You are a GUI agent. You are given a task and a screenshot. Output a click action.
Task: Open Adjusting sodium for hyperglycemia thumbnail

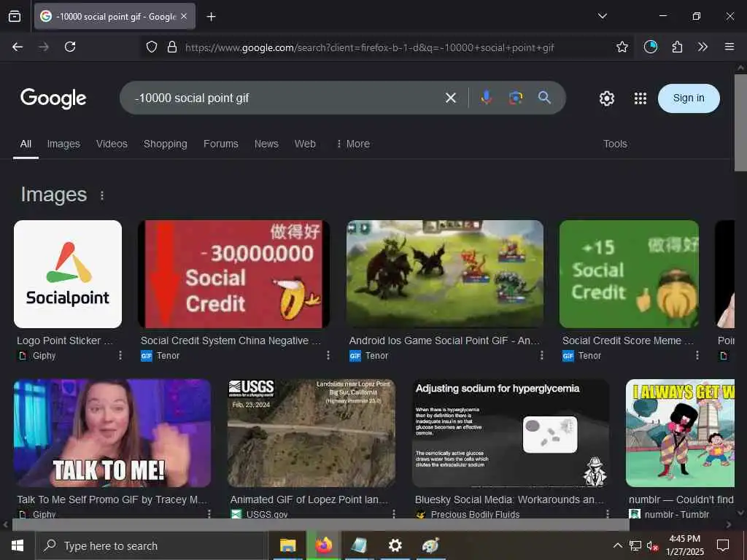point(510,433)
